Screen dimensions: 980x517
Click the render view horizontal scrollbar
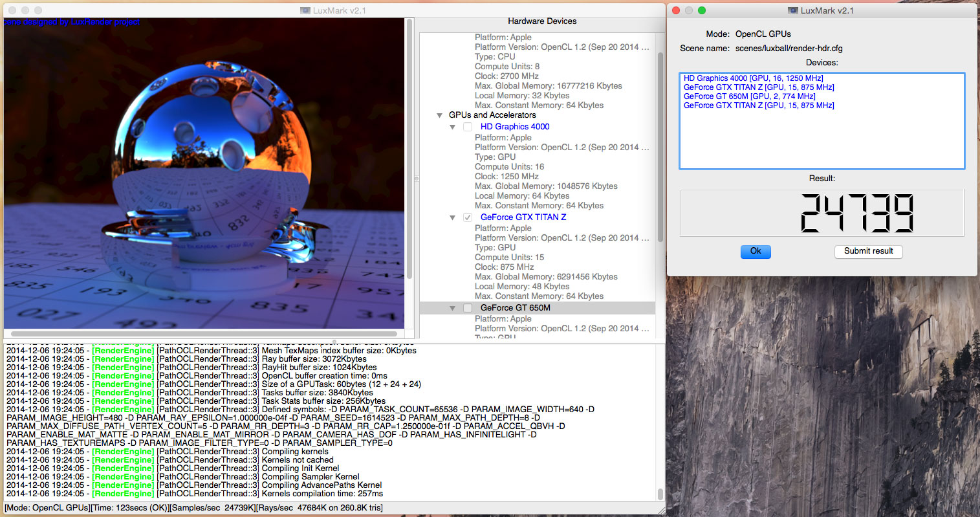point(204,334)
